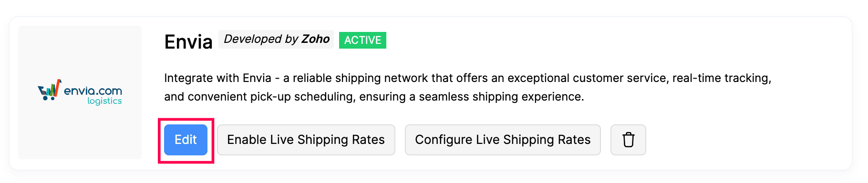Modify Envia settings via the blue button
868x183 pixels.
click(x=186, y=140)
